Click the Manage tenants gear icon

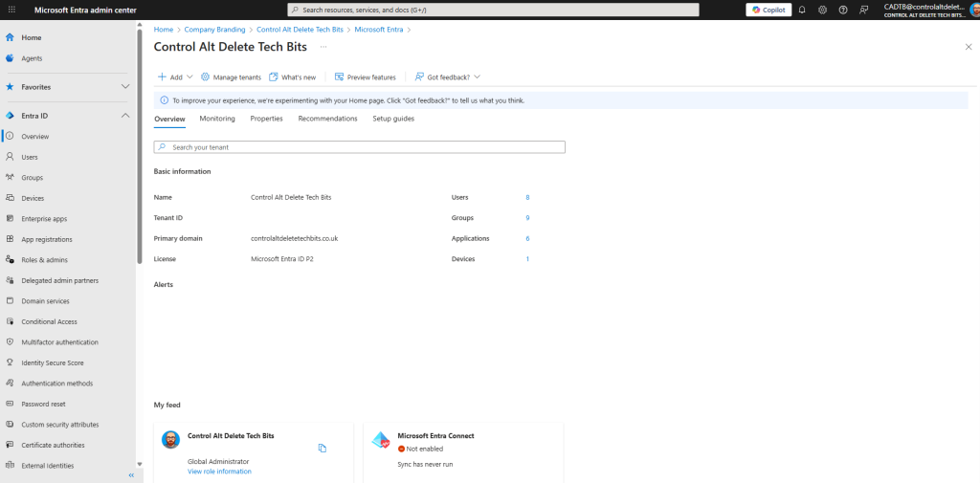[205, 77]
